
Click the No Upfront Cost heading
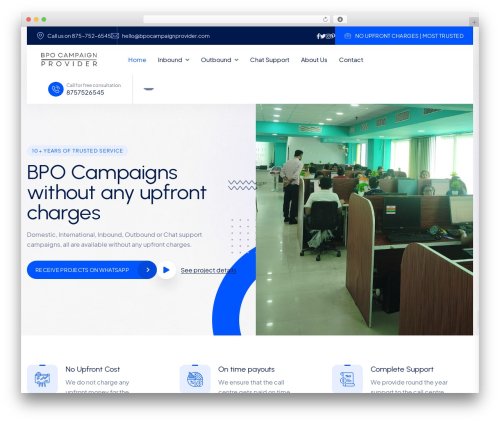click(x=92, y=369)
